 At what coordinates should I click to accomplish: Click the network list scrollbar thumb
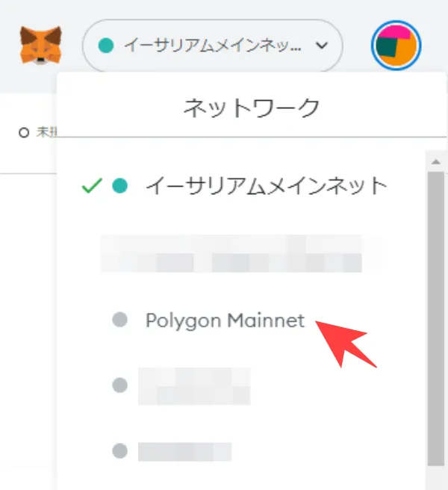tap(436, 319)
